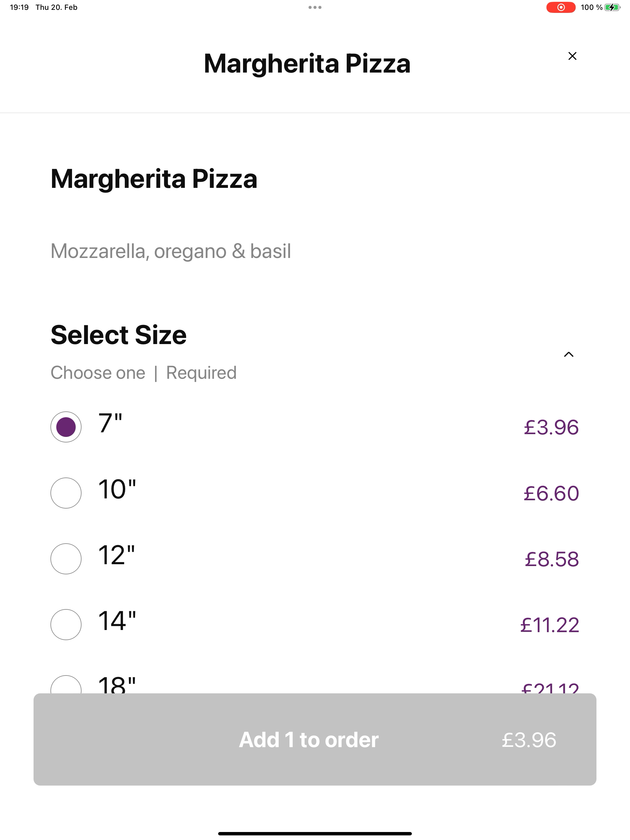Image resolution: width=630 pixels, height=840 pixels.
Task: Click the £8.58 price label
Action: (x=552, y=559)
